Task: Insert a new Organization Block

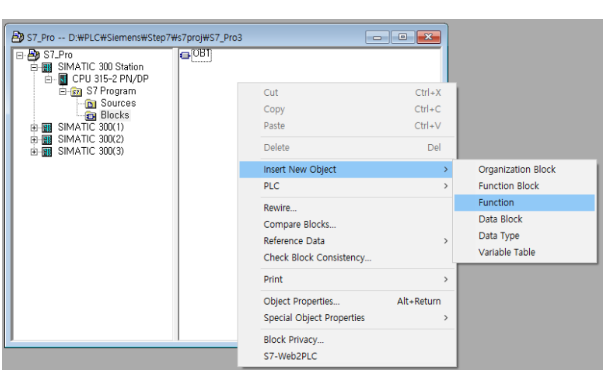Action: coord(525,170)
